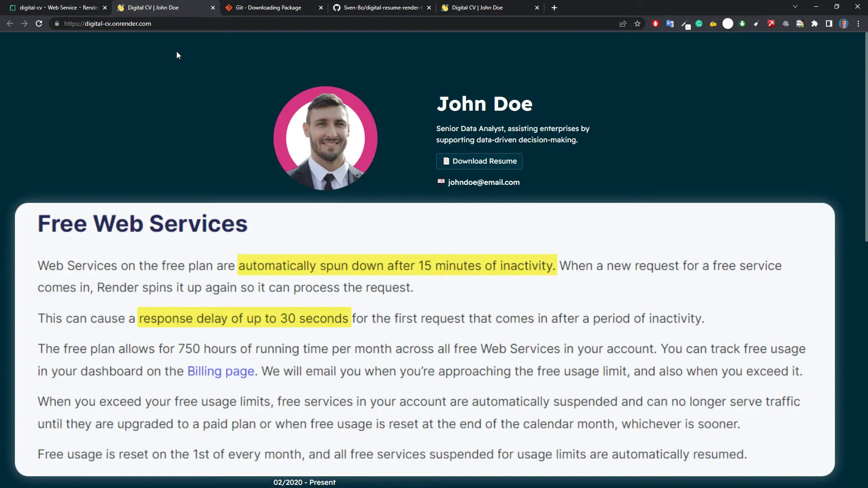Click the share page icon

(623, 24)
